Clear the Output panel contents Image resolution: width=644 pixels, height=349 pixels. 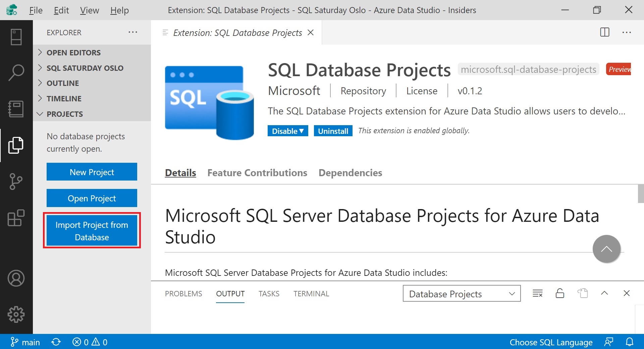click(538, 293)
